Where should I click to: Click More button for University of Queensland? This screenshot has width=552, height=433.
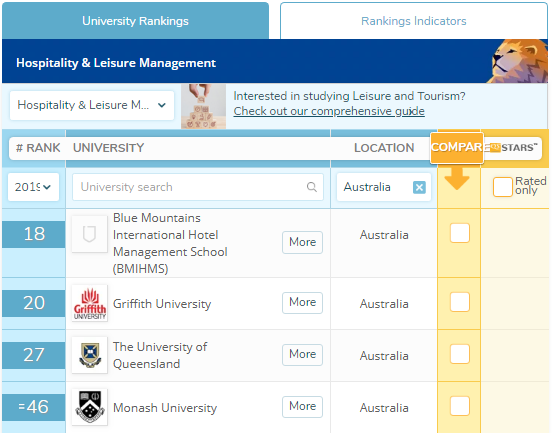click(x=302, y=354)
